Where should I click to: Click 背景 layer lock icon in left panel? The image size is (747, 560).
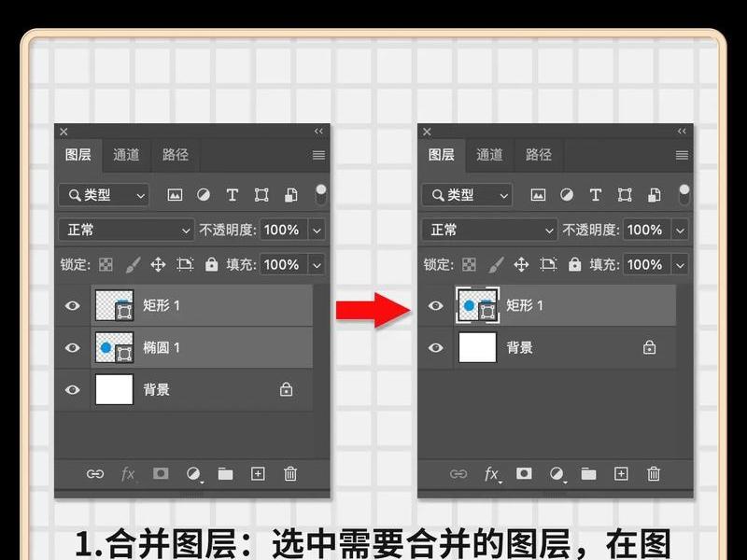287,389
